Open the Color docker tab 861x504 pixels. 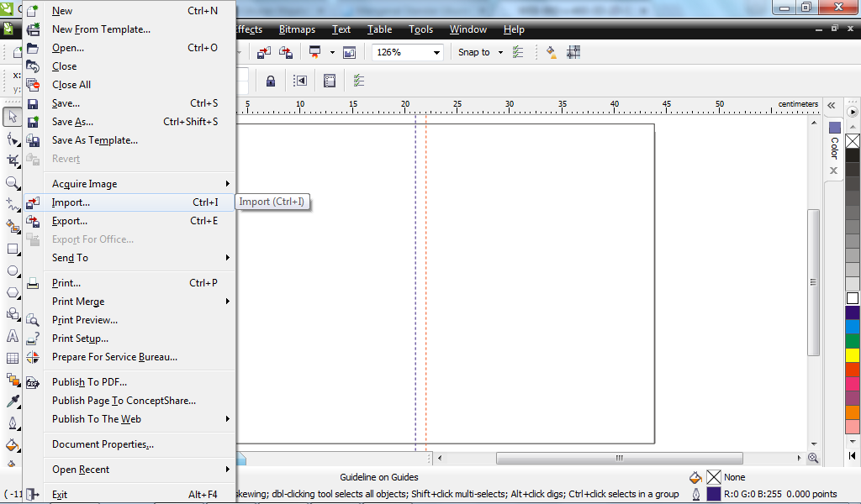pyautogui.click(x=835, y=141)
